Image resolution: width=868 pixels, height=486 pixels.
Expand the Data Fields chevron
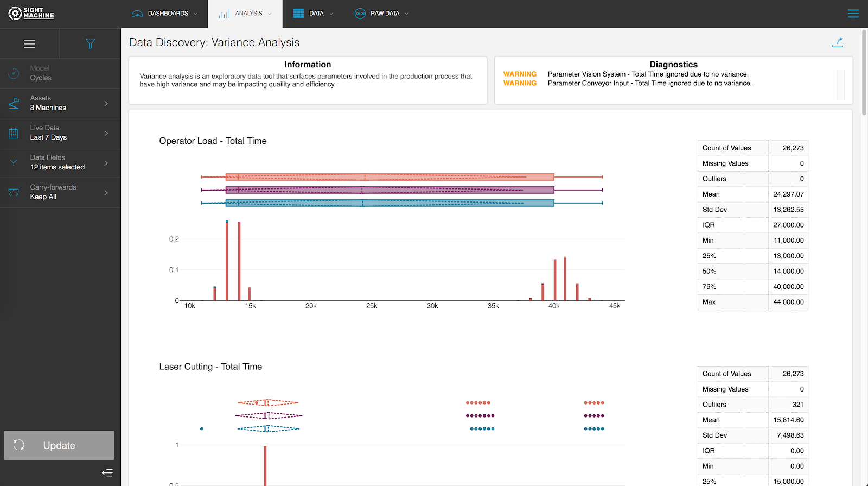coord(106,163)
